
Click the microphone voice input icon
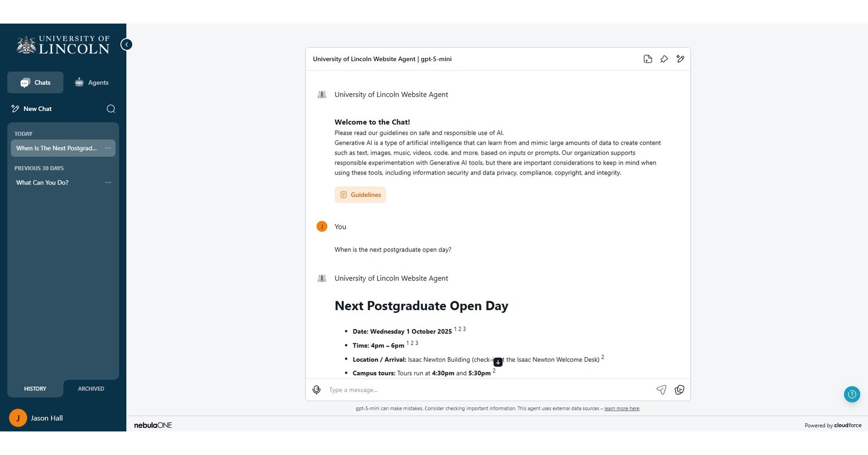coord(316,390)
